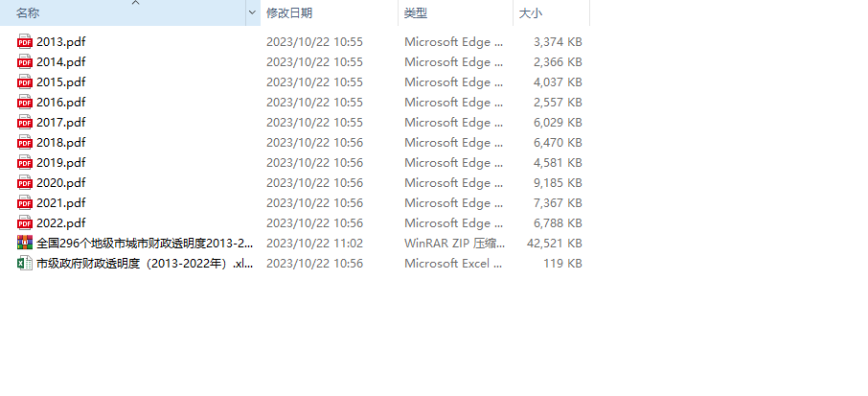Screen dimensions: 868x396
Task: Select the 全国296个地级市 ZIP archive name
Action: pos(145,243)
